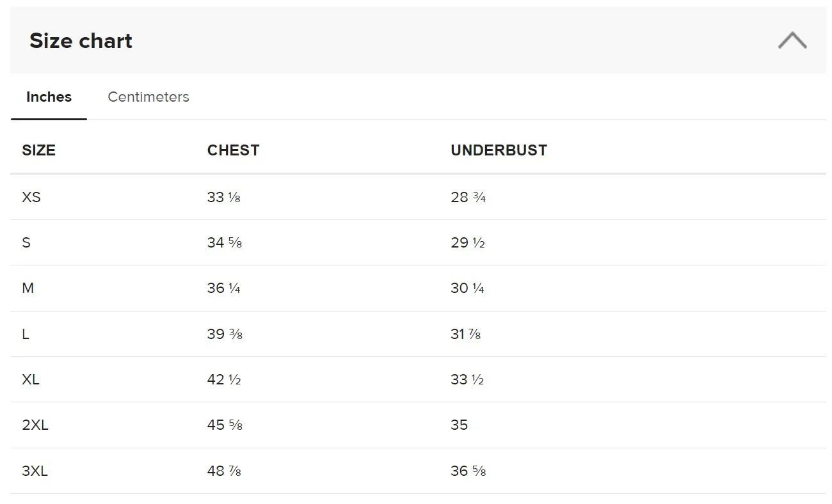
Task: Select the XS size row label
Action: tap(31, 197)
